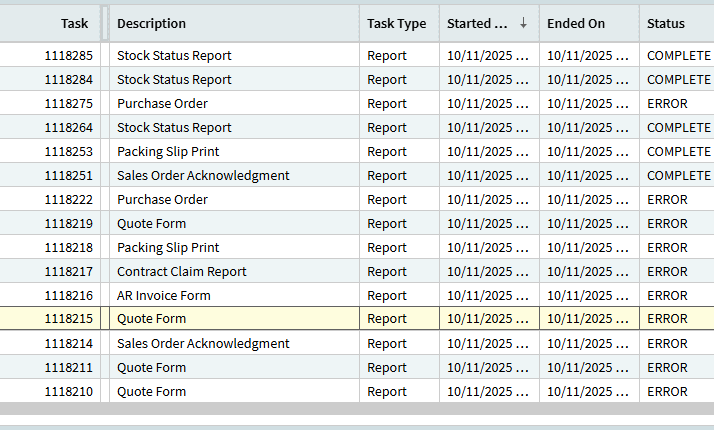Click the Status column header
This screenshot has height=430, width=714.
coord(666,23)
